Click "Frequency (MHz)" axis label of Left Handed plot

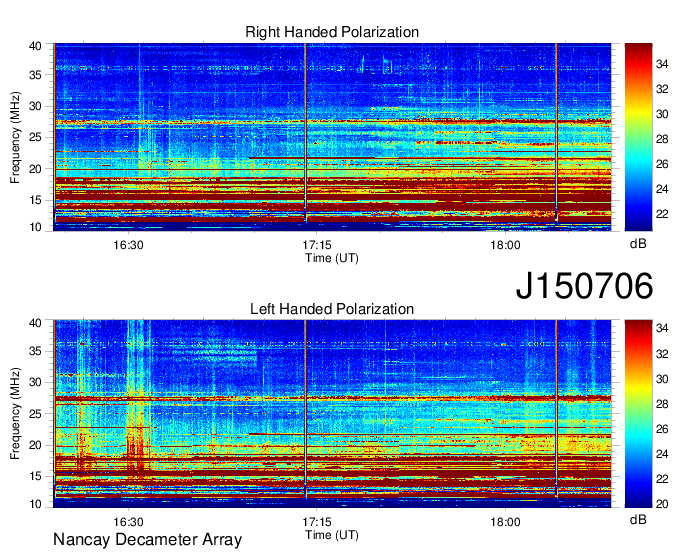[x=15, y=414]
